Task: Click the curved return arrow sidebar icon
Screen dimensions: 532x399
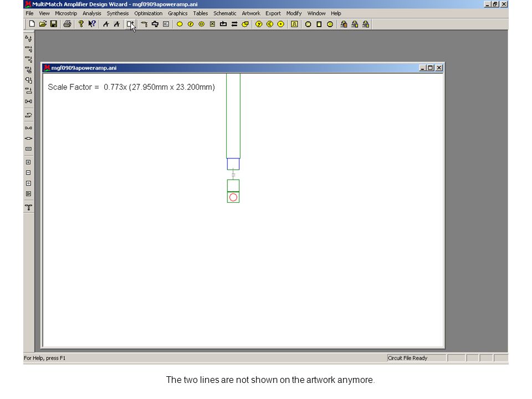Action: point(28,115)
